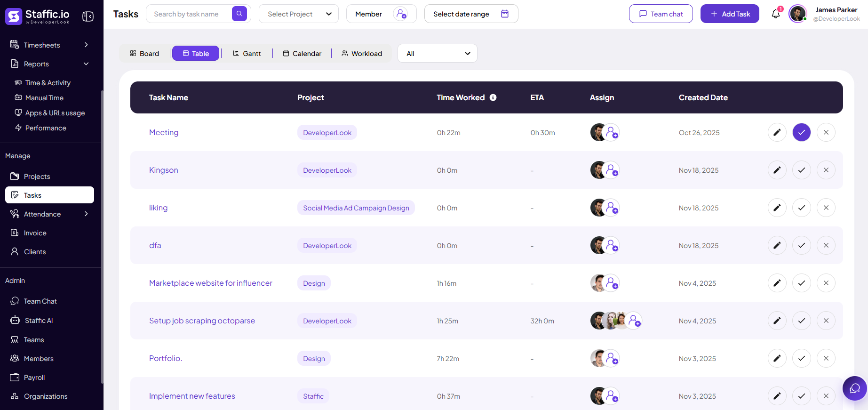Mark Setup job scraping octoparse complete
This screenshot has height=410, width=868.
[x=802, y=321]
